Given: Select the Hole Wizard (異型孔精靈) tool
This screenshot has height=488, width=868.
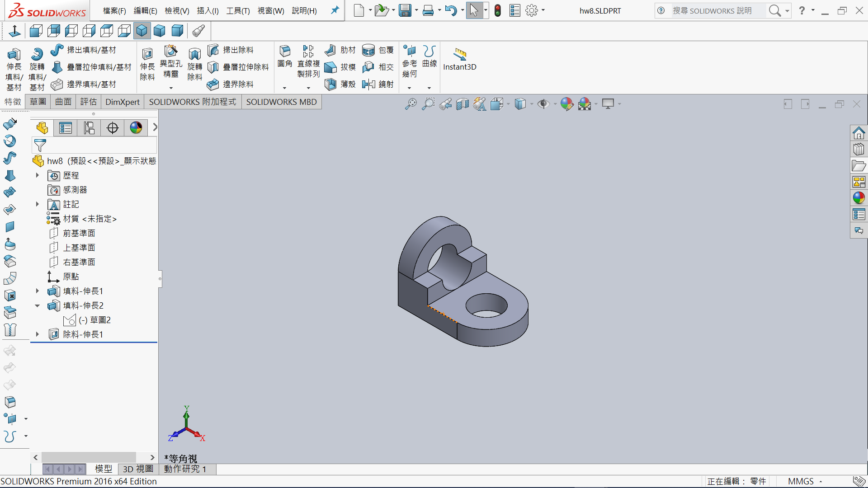Looking at the screenshot, I should click(x=171, y=51).
